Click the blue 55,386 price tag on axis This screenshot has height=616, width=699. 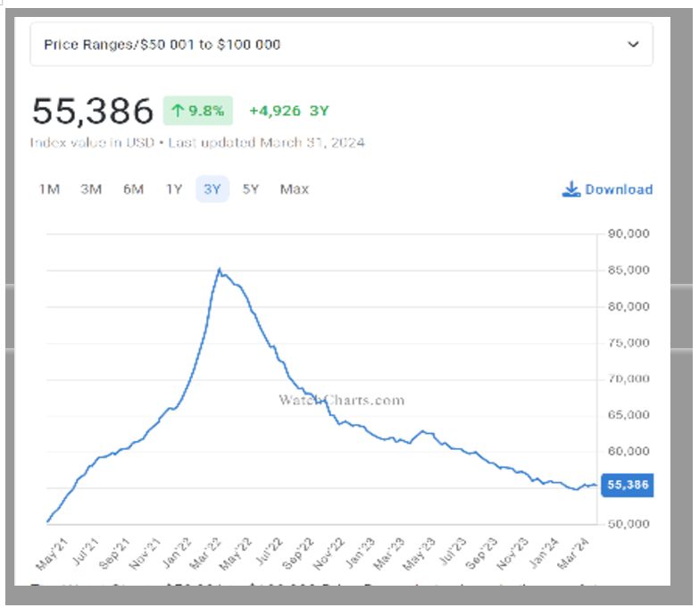pos(628,486)
